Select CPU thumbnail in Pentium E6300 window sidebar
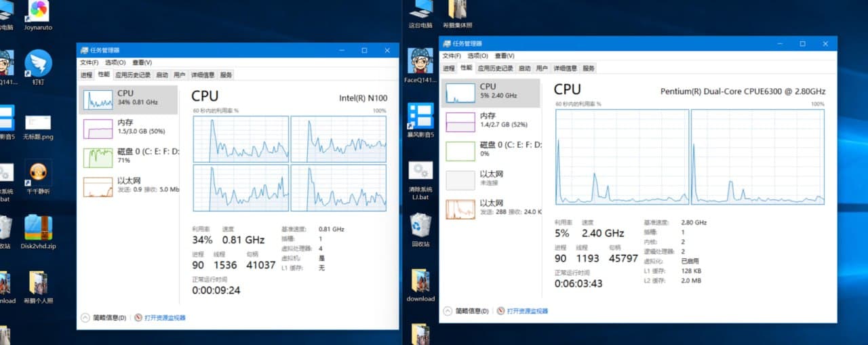Viewport: 868px width, 345px height. [460, 94]
